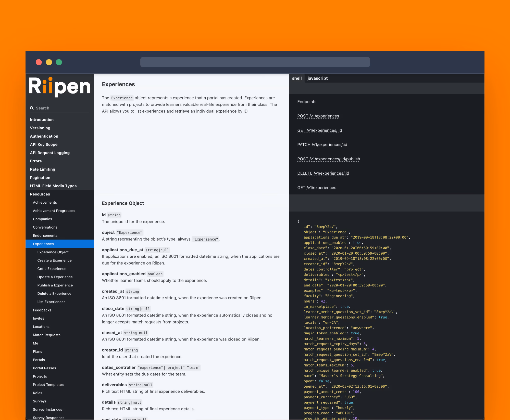Click the yellow minimize window dot

pos(49,62)
